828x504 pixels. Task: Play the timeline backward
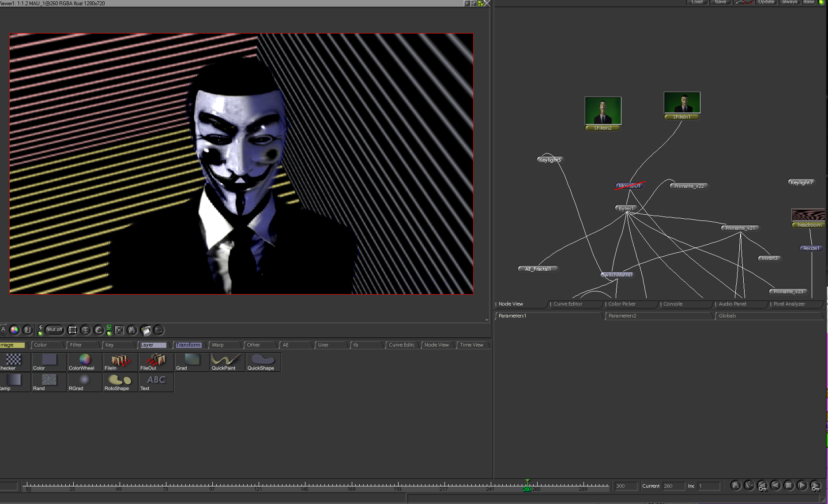pyautogui.click(x=775, y=485)
